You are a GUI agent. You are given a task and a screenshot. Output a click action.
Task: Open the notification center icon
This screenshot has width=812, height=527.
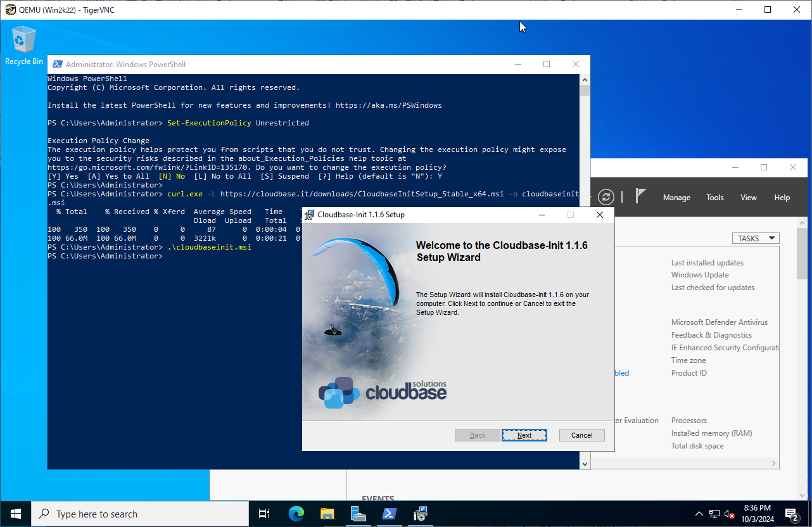tap(792, 514)
